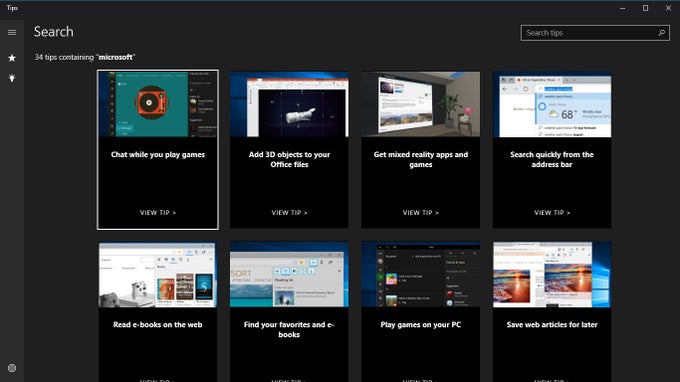Select 'Search quickly from the address bar' title
The width and height of the screenshot is (680, 382).
(552, 160)
